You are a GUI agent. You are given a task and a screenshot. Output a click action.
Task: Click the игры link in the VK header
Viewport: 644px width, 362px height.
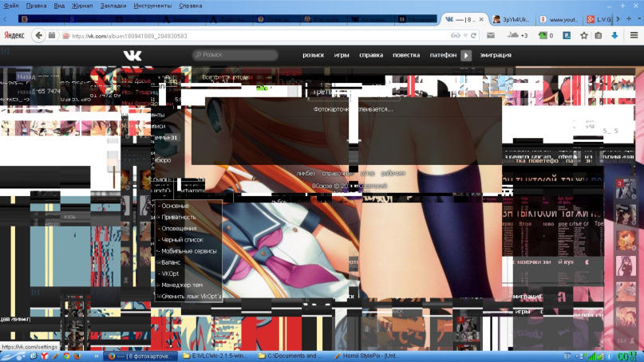tap(342, 55)
